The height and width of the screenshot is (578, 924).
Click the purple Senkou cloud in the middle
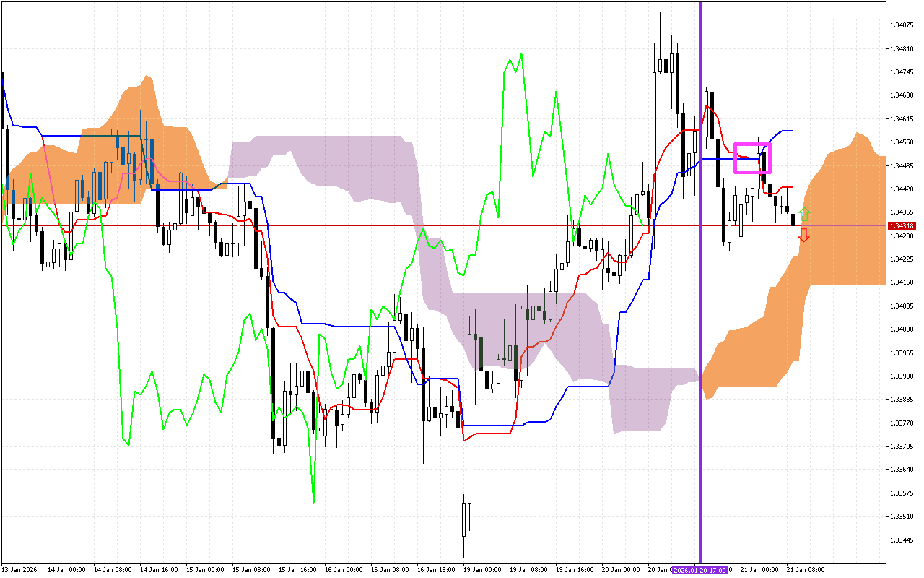(361, 166)
